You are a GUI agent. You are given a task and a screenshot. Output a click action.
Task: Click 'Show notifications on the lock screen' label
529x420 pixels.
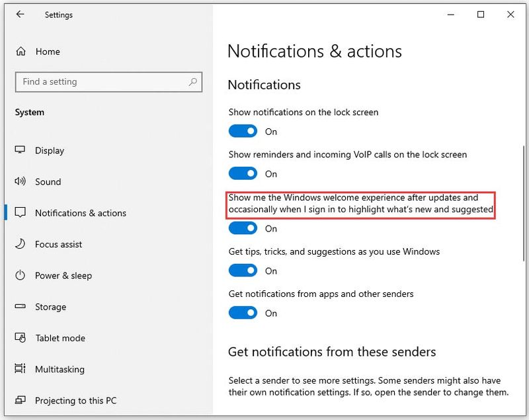point(304,112)
